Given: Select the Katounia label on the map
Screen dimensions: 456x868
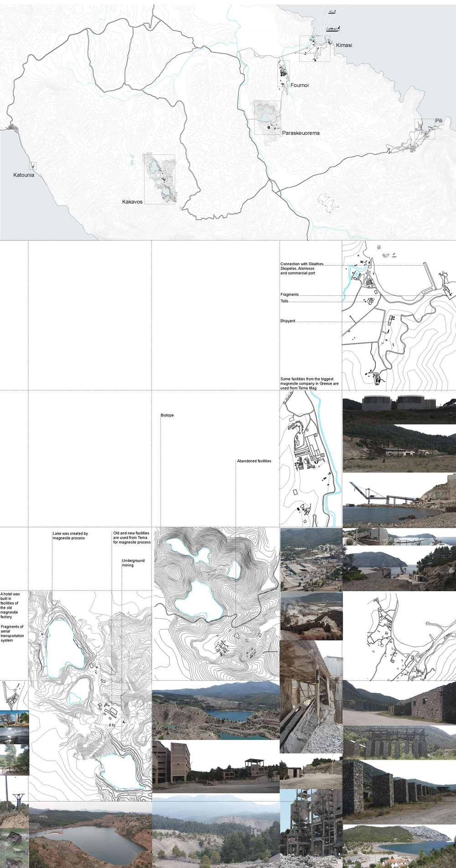Looking at the screenshot, I should coord(24,175).
